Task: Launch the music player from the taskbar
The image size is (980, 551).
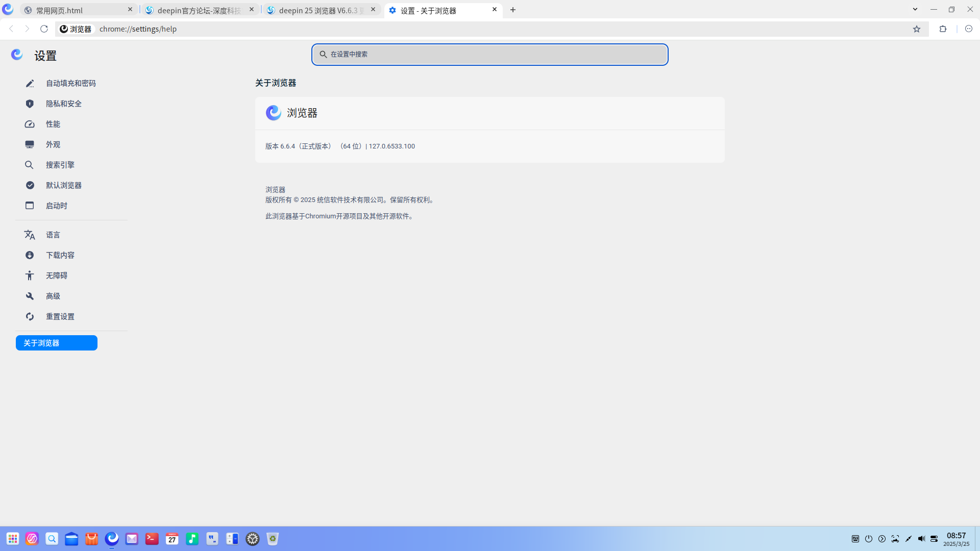Action: (x=192, y=539)
